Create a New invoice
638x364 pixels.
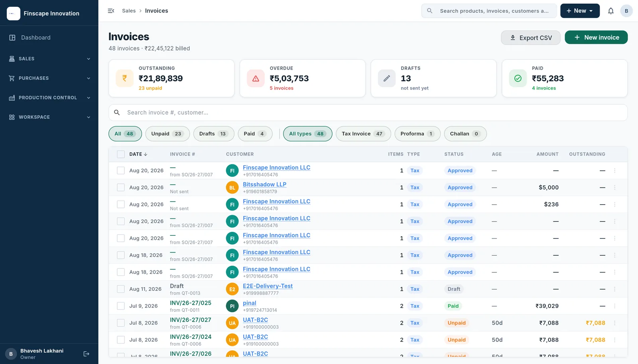[x=596, y=37]
